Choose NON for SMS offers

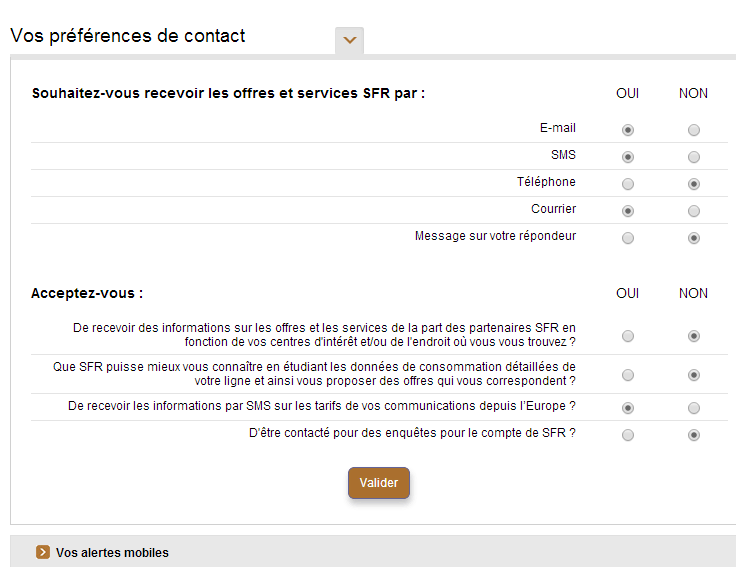pyautogui.click(x=694, y=157)
